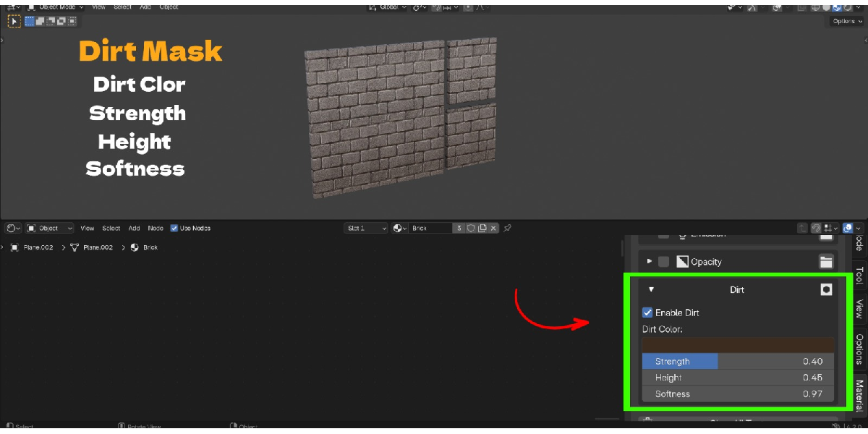
Task: Open the Slot 1 dropdown
Action: pyautogui.click(x=366, y=228)
